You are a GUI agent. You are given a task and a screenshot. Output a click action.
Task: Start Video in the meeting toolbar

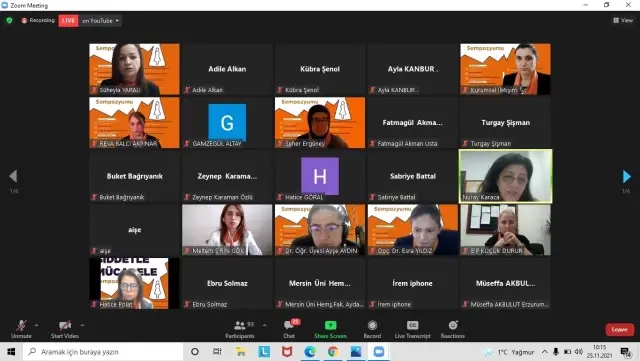coord(65,329)
